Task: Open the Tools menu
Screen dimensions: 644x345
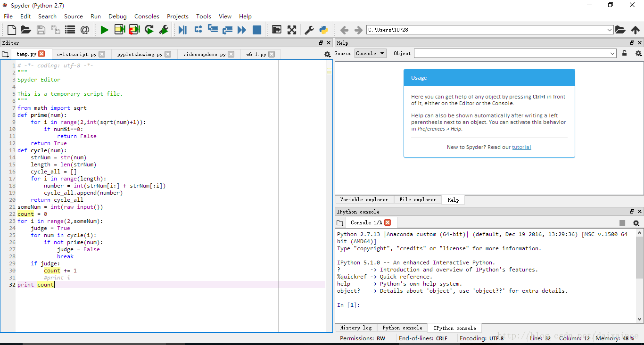Action: click(x=204, y=16)
